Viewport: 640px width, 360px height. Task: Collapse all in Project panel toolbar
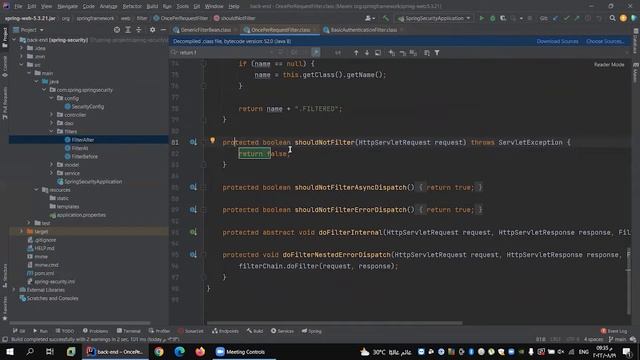click(139, 30)
